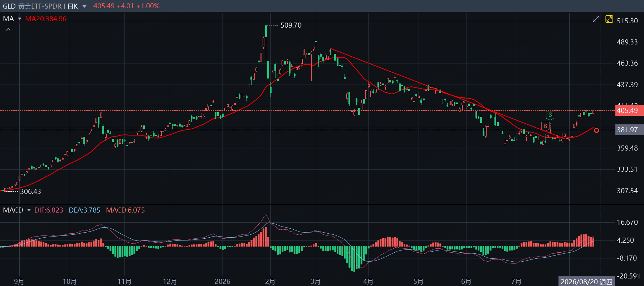Click the yellow boxed fullscreen icon
The image size is (644, 286).
(x=609, y=19)
